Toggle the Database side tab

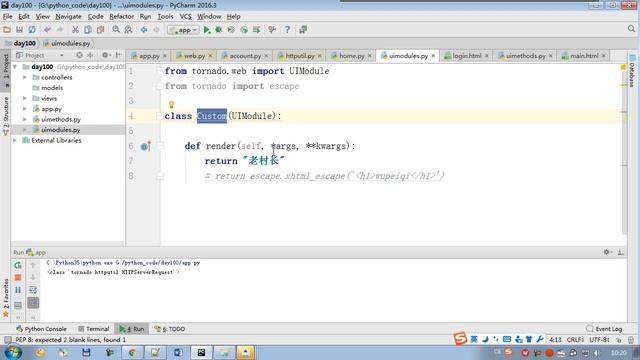(632, 71)
